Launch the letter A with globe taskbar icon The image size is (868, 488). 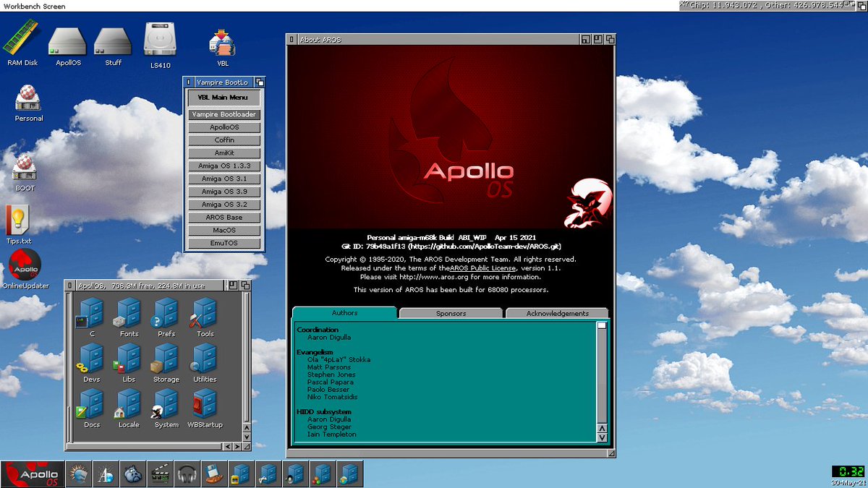(x=106, y=474)
